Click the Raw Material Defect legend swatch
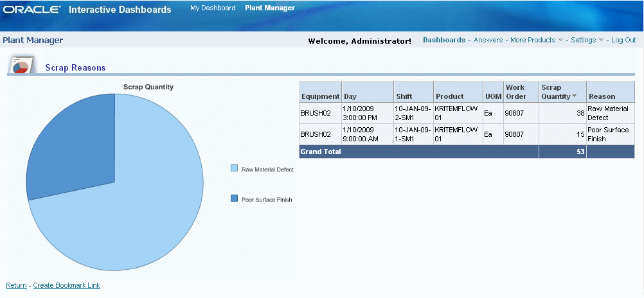The height and width of the screenshot is (298, 644). 234,168
